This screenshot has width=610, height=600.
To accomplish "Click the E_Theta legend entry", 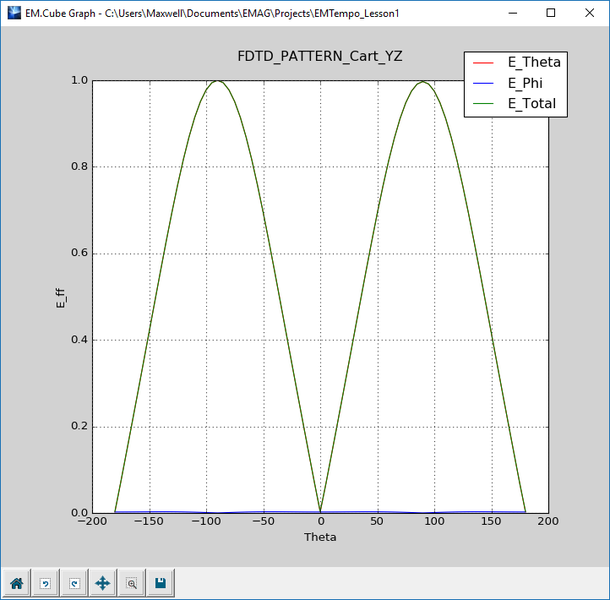I will click(534, 62).
